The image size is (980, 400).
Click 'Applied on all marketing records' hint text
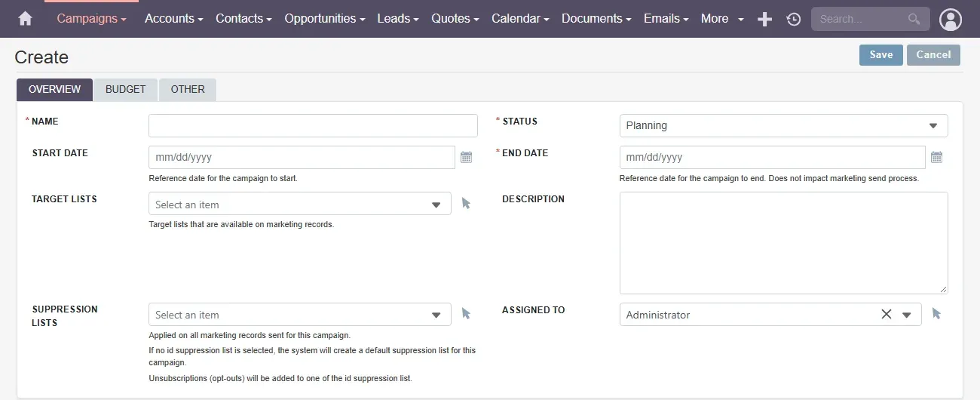250,335
